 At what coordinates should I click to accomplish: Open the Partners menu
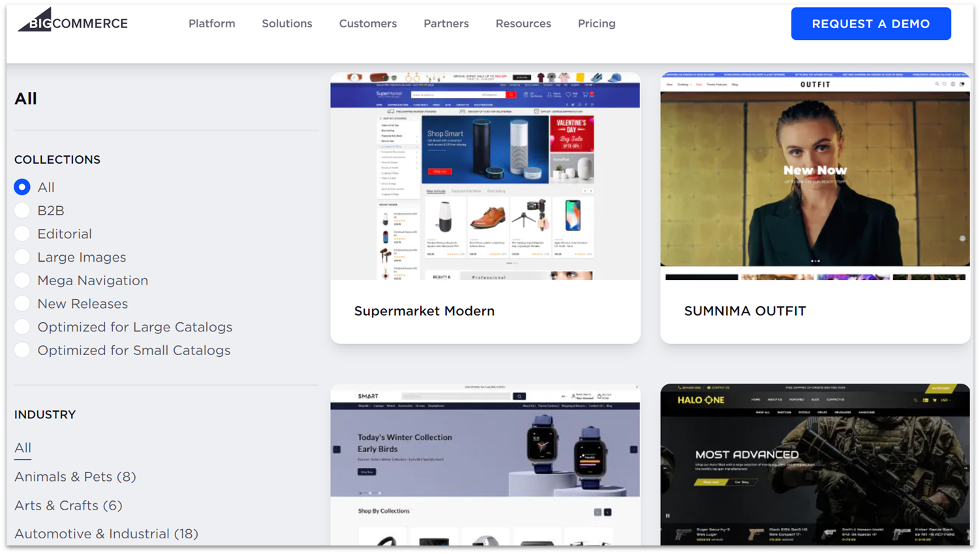(x=446, y=23)
